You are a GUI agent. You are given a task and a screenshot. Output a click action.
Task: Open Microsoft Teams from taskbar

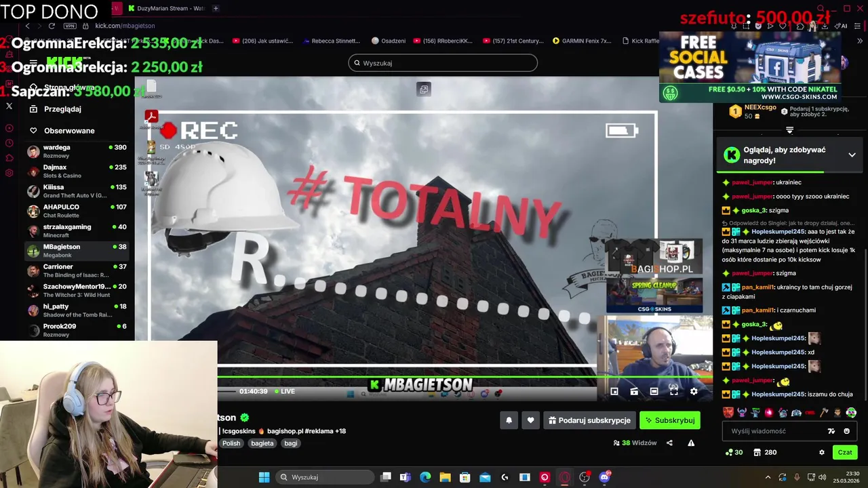pos(405,477)
